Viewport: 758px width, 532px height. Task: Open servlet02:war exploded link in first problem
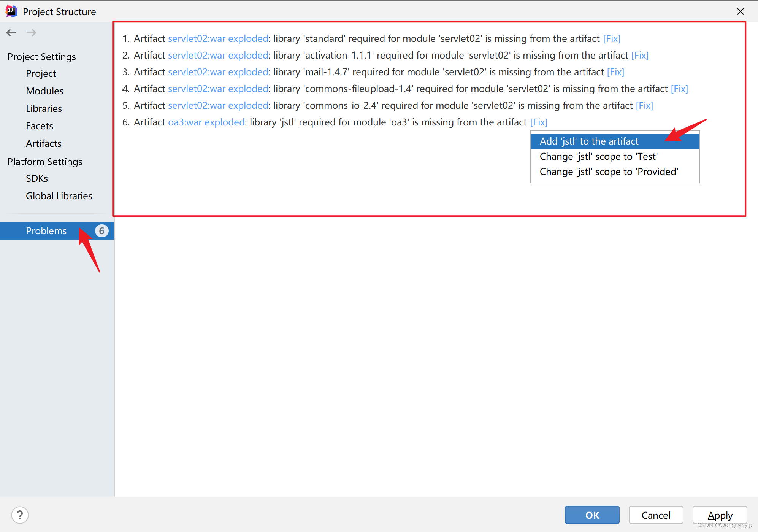tap(218, 38)
